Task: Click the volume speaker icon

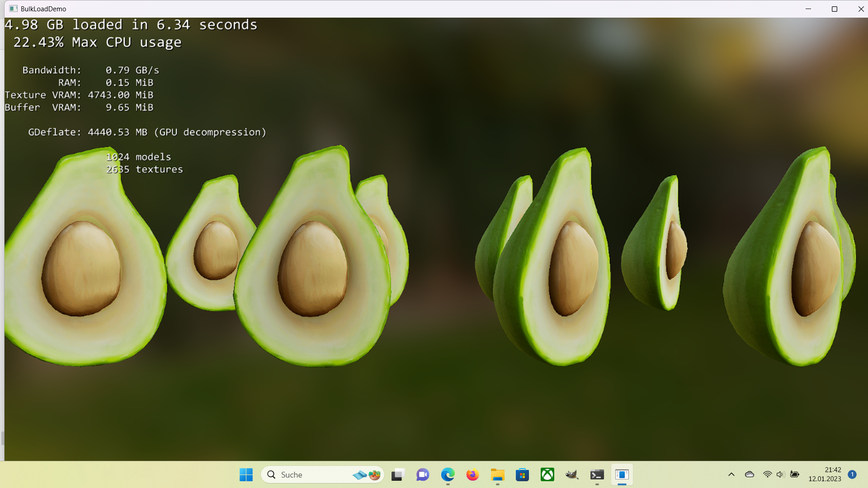Action: [780, 474]
